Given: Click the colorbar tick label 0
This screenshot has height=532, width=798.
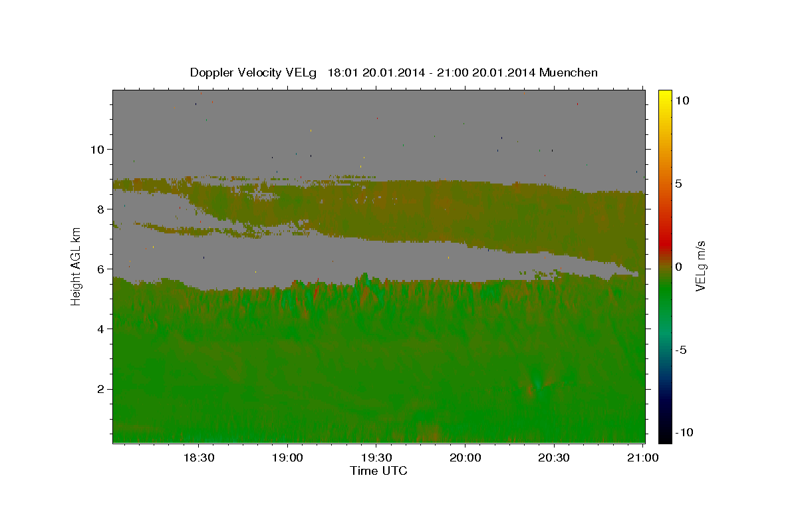Looking at the screenshot, I should coord(679,267).
